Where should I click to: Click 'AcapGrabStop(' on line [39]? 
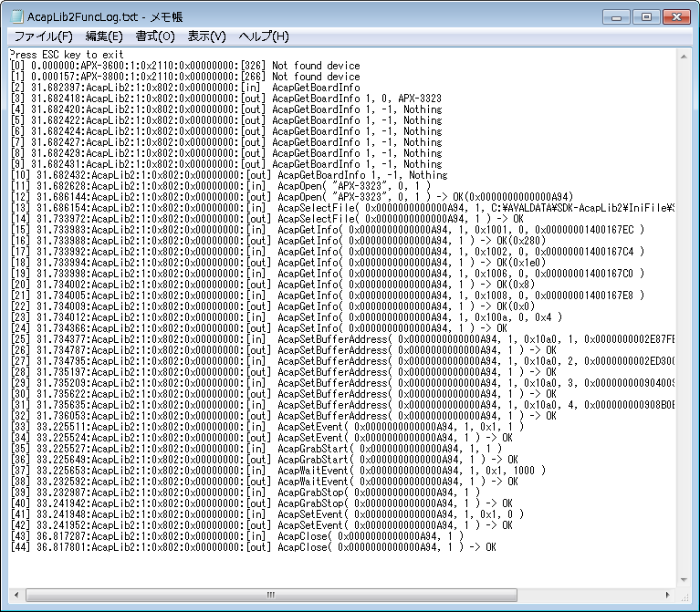pyautogui.click(x=313, y=492)
